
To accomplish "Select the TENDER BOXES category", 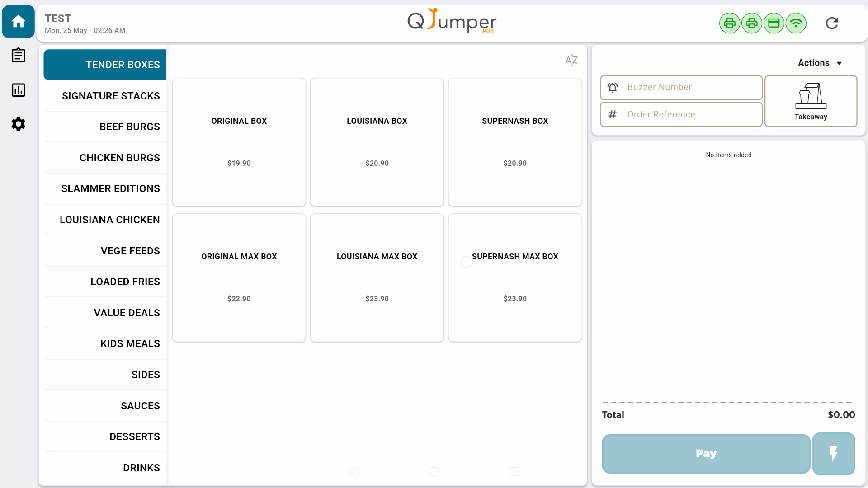I will pyautogui.click(x=105, y=65).
